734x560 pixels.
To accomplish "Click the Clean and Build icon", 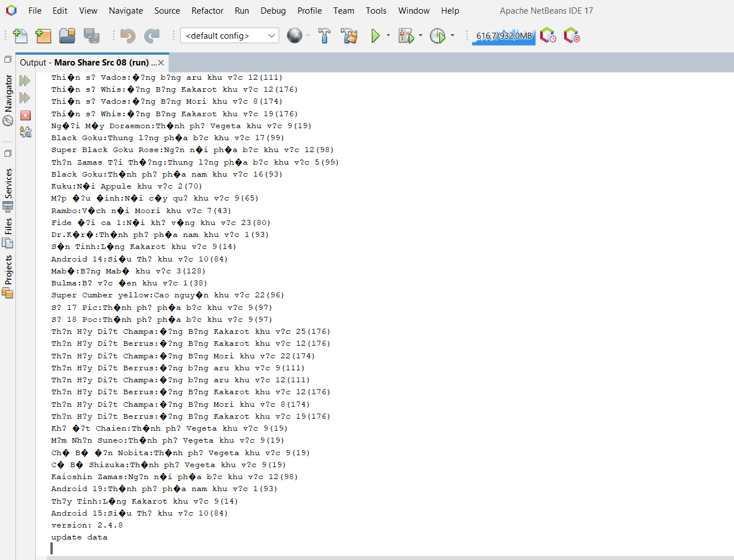I will pos(349,36).
